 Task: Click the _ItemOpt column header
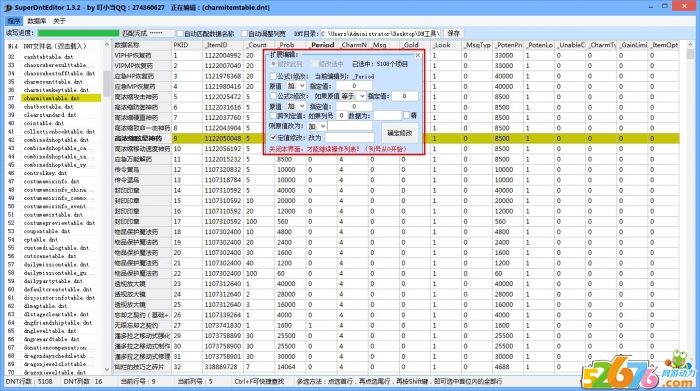pos(663,45)
